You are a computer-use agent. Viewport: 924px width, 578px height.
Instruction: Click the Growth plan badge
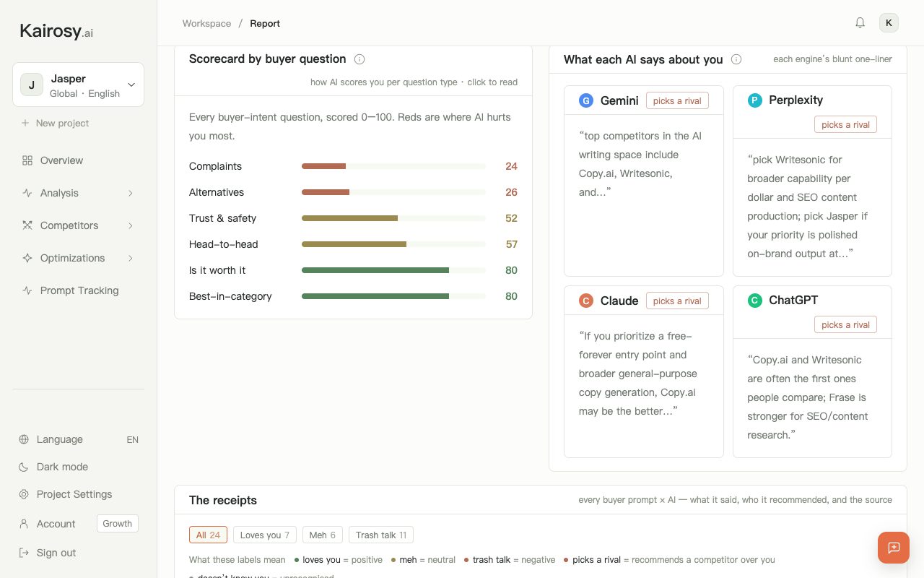pos(118,524)
